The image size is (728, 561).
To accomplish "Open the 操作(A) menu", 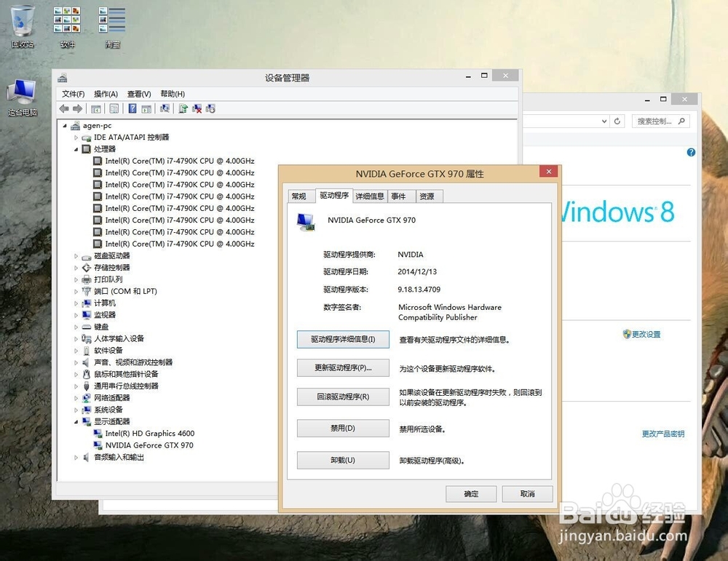I will 106,94.
